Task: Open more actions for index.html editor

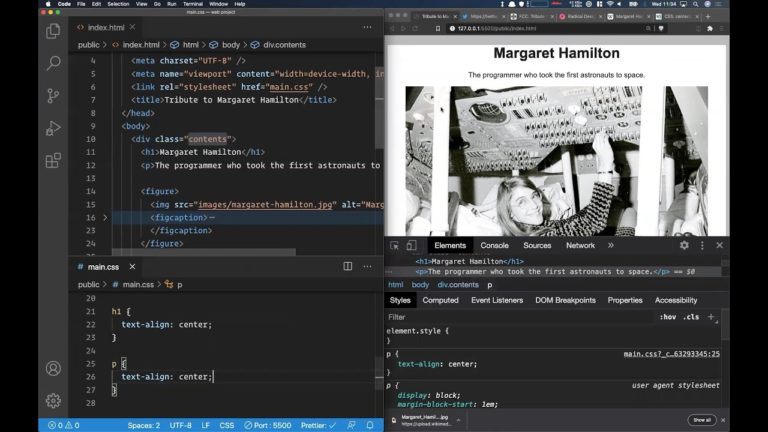Action: (367, 27)
